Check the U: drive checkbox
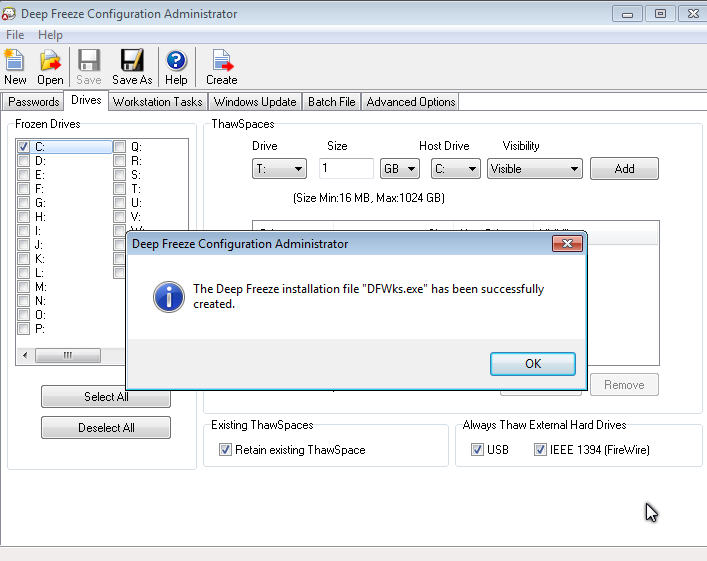Image resolution: width=707 pixels, height=561 pixels. 119,202
